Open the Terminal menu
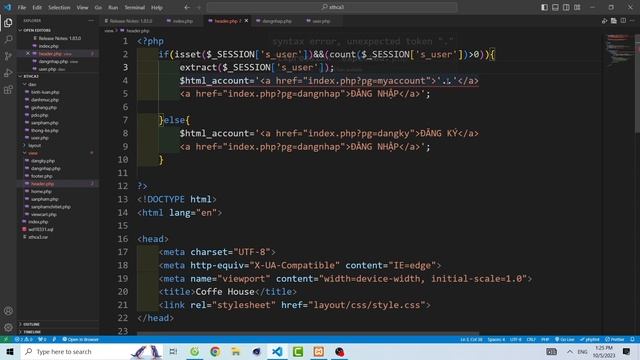 click(x=135, y=7)
